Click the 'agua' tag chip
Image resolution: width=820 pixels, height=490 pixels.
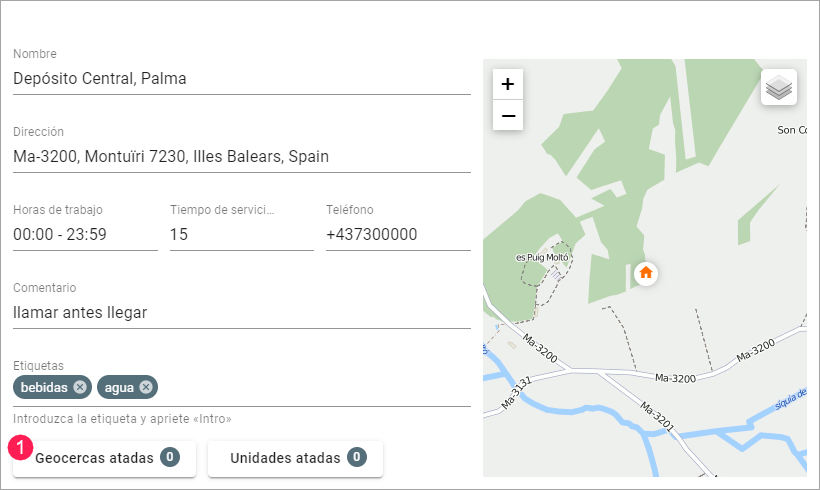tap(119, 387)
